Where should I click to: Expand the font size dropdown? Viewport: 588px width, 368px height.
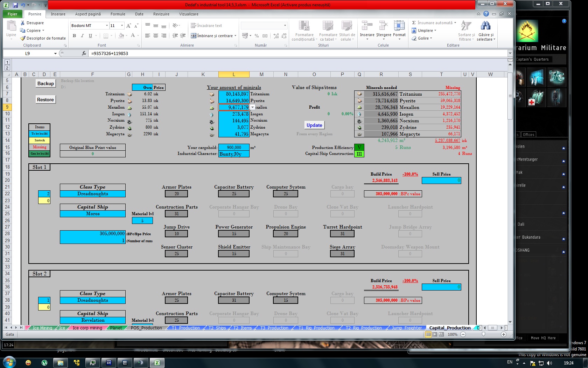pos(122,26)
